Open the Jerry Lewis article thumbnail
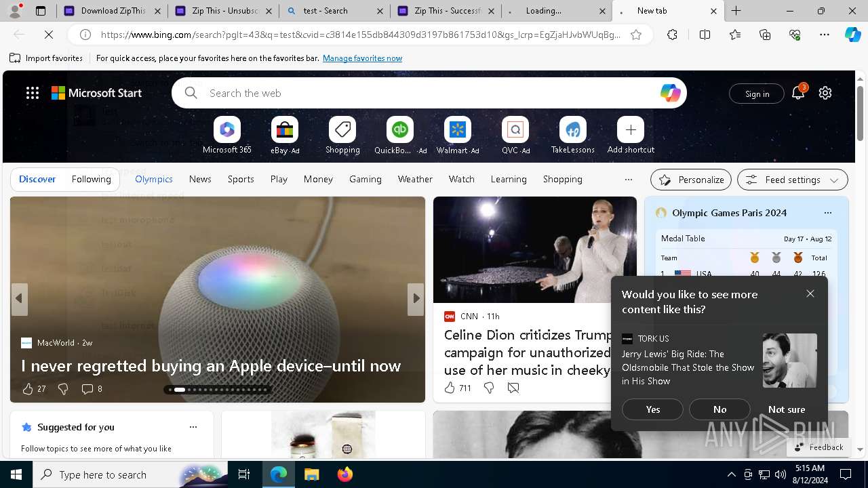The width and height of the screenshot is (868, 488). [789, 360]
